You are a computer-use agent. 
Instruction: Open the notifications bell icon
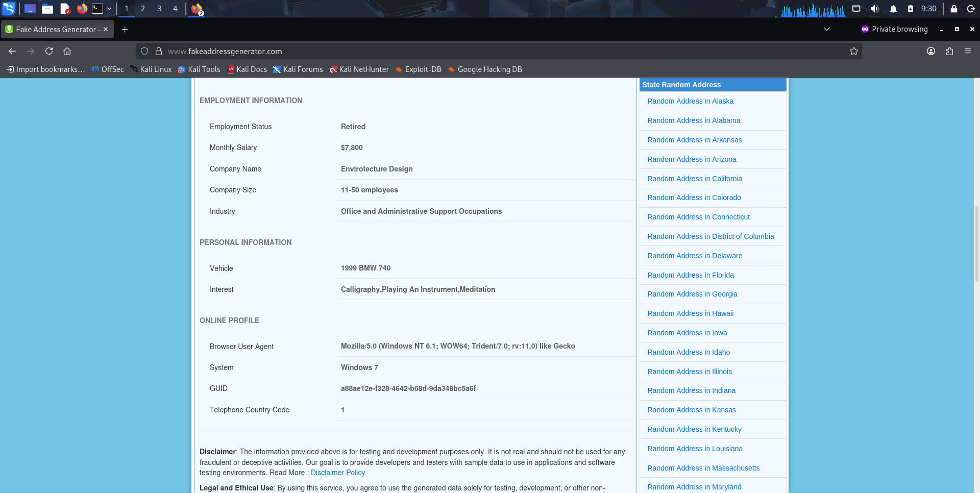point(893,9)
